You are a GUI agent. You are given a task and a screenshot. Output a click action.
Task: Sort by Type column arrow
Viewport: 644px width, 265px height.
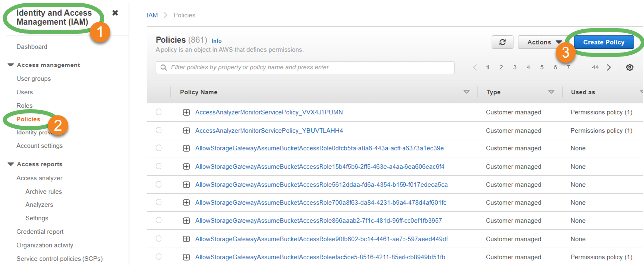551,92
